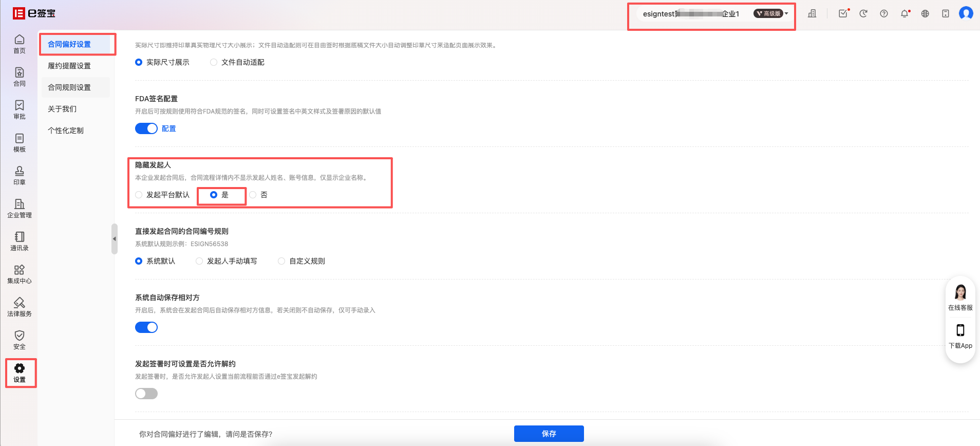Viewport: 980px width, 446px height.
Task: Select the 实际尺寸展示 radio option
Action: coord(139,62)
